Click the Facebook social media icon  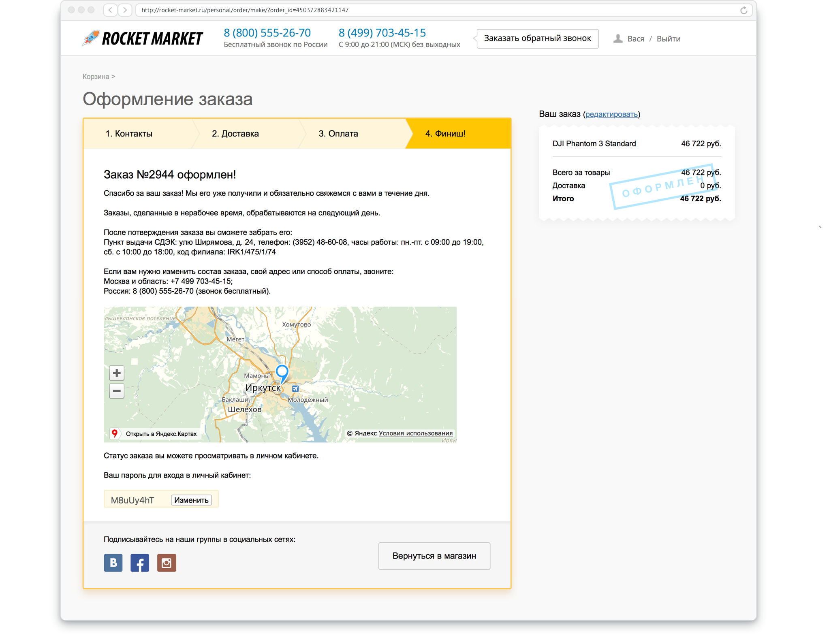click(140, 563)
